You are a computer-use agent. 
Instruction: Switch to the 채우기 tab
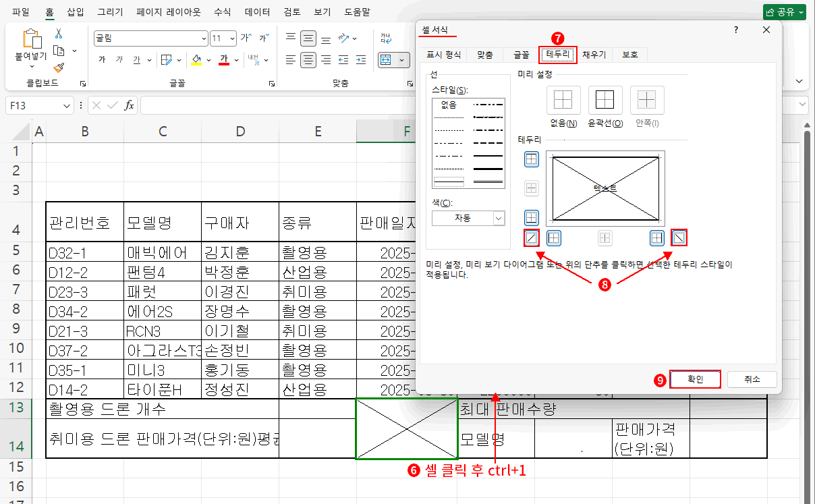594,55
